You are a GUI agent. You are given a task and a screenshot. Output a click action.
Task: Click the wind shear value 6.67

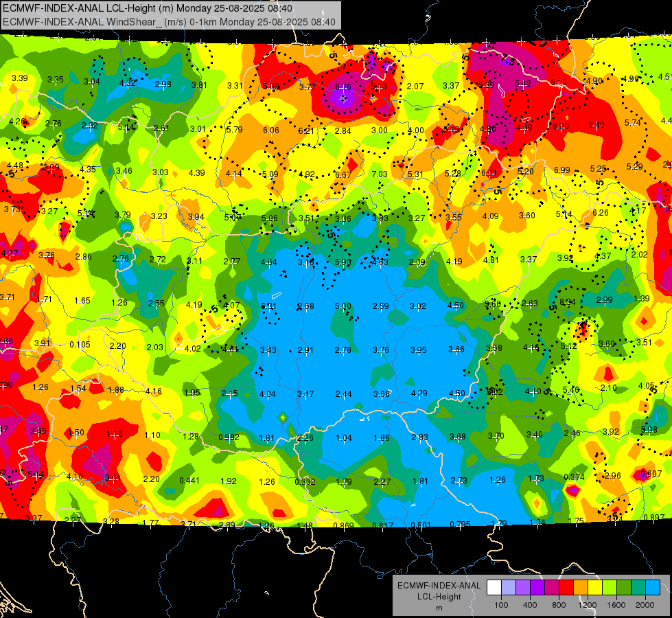[x=343, y=174]
